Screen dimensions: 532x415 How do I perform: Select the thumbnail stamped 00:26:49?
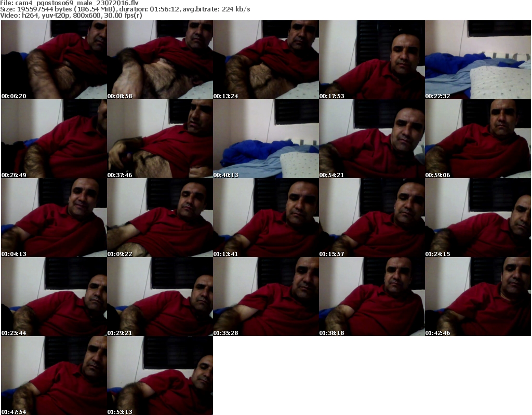[x=54, y=139]
